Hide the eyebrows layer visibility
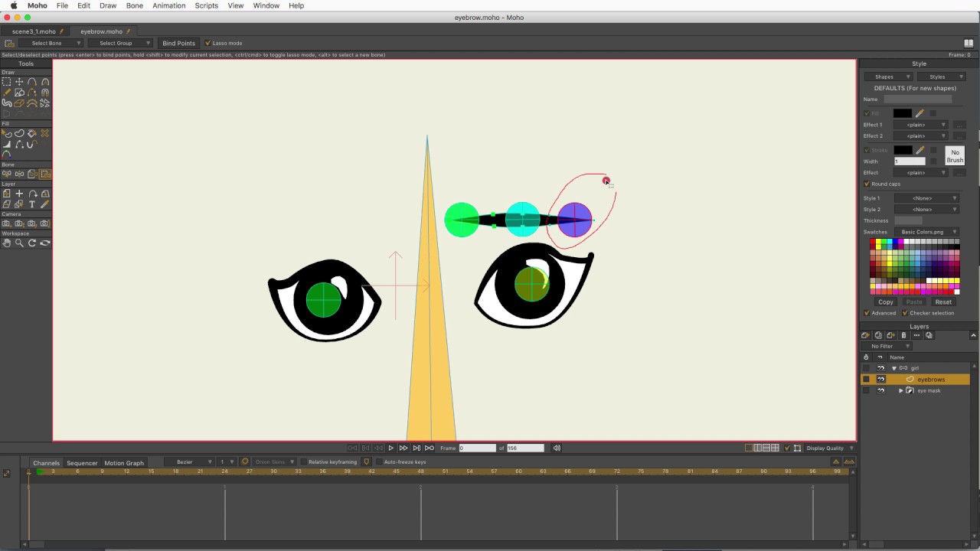 pos(880,380)
